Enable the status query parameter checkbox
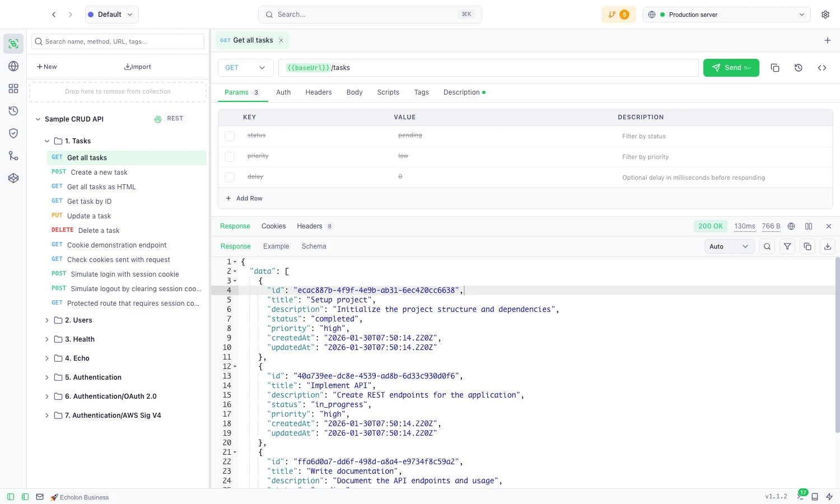The image size is (840, 504). (x=230, y=136)
